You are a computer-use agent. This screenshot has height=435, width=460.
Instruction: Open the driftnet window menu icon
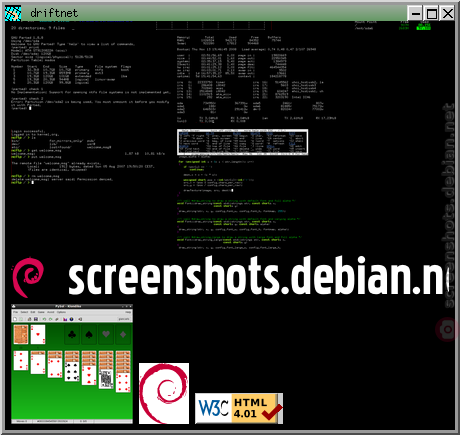point(13,13)
